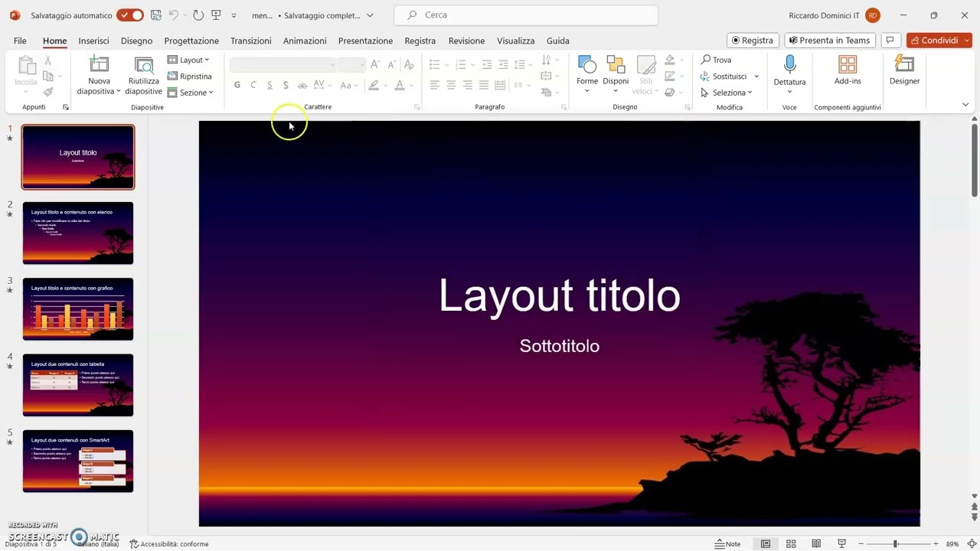
Task: Click the Registra button near Presenta in Teams
Action: [x=753, y=41]
